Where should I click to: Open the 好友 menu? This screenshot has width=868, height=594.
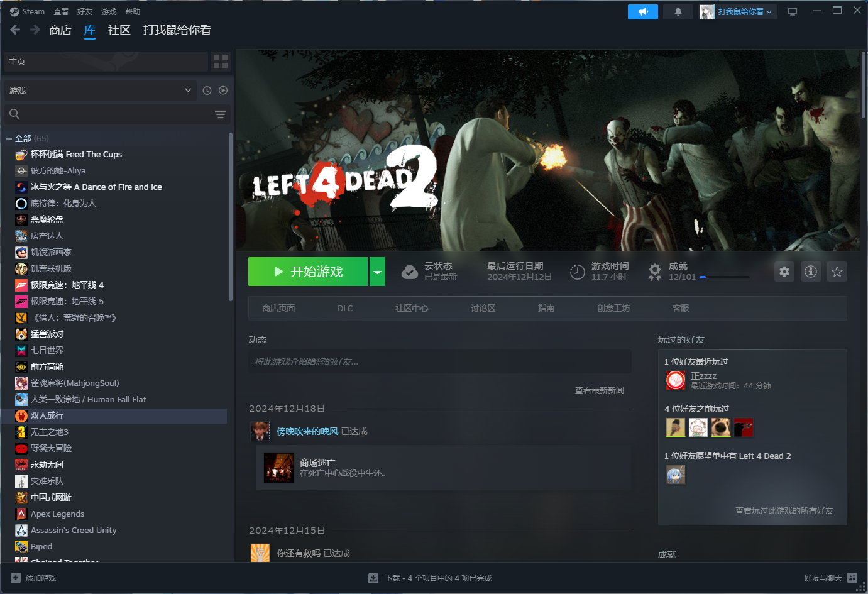pos(85,12)
